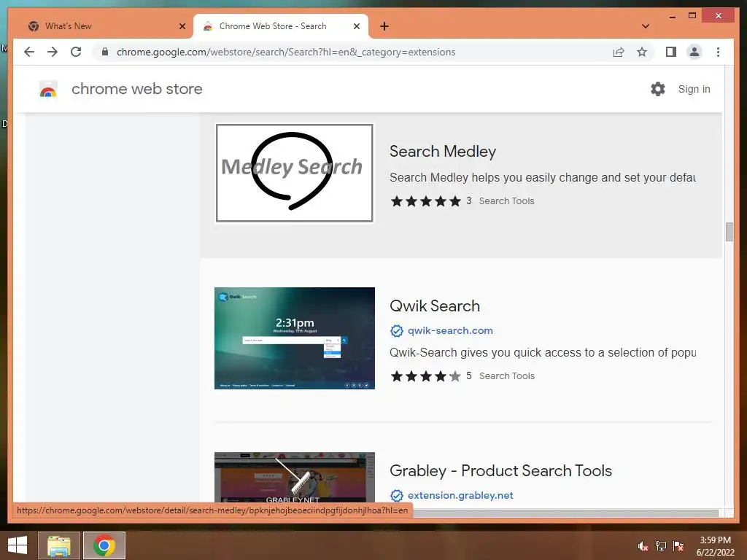747x560 pixels.
Task: Open File Explorer from the taskbar
Action: coord(58,545)
